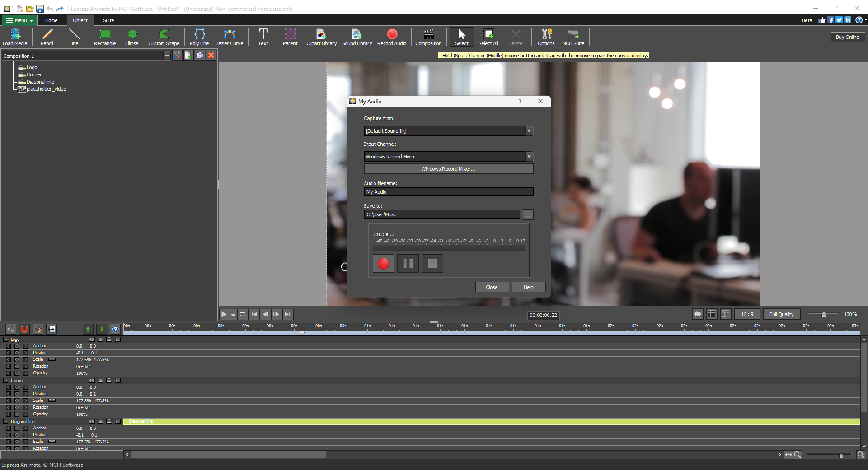Open the Menu button
The width and height of the screenshot is (868, 470).
19,20
